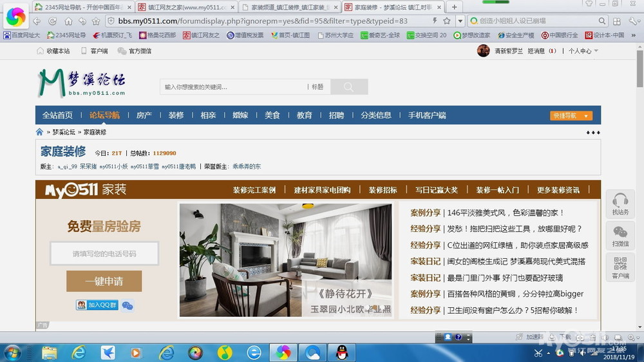Open QQ penguin from the taskbar

(x=342, y=352)
